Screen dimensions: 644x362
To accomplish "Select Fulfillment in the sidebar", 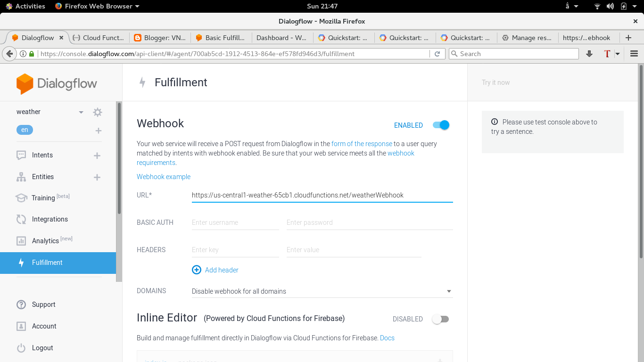I will point(58,263).
